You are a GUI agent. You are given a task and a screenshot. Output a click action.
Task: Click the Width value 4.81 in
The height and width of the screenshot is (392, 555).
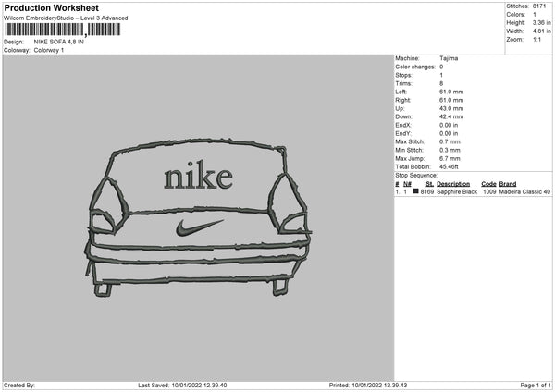click(x=541, y=31)
